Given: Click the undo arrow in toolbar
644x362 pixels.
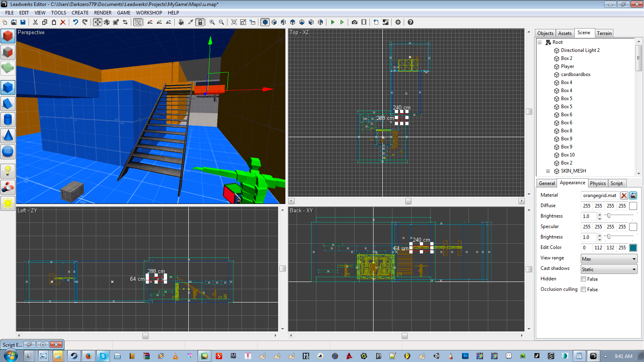Looking at the screenshot, I should click(x=75, y=22).
